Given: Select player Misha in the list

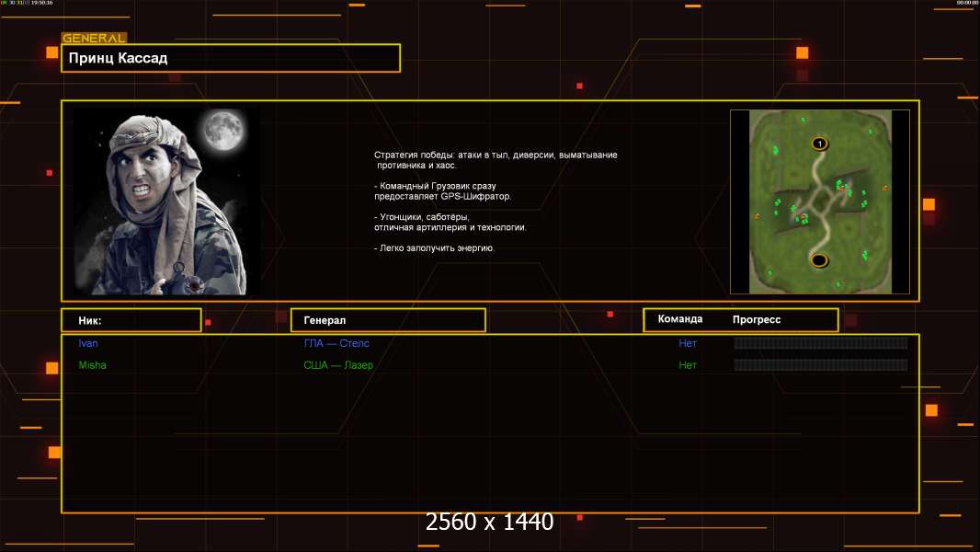Looking at the screenshot, I should coord(92,365).
